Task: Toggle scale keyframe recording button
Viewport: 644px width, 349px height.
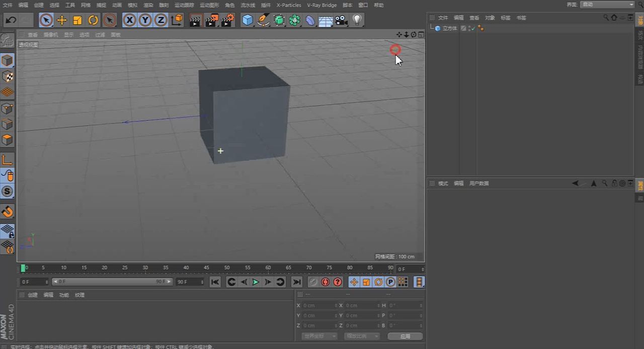Action: tap(366, 282)
